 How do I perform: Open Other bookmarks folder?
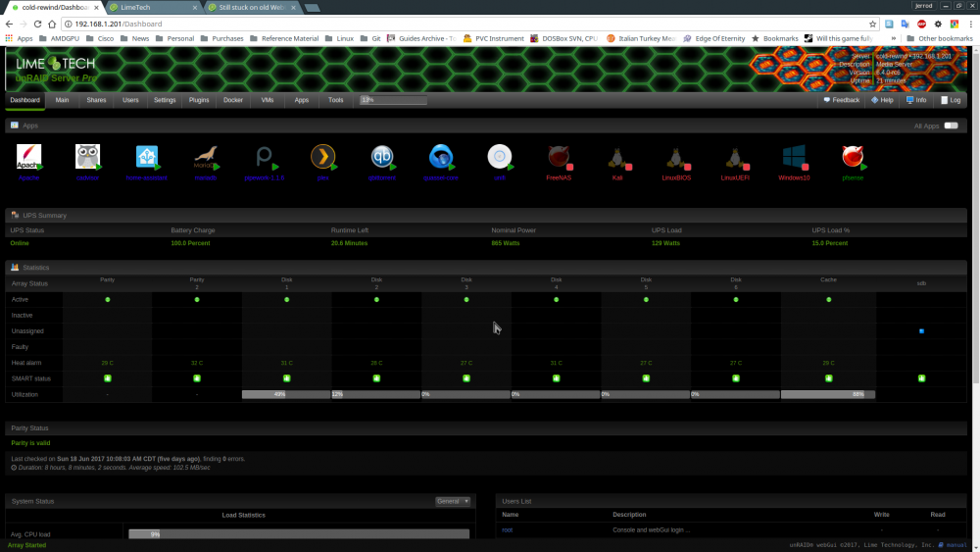[x=940, y=38]
